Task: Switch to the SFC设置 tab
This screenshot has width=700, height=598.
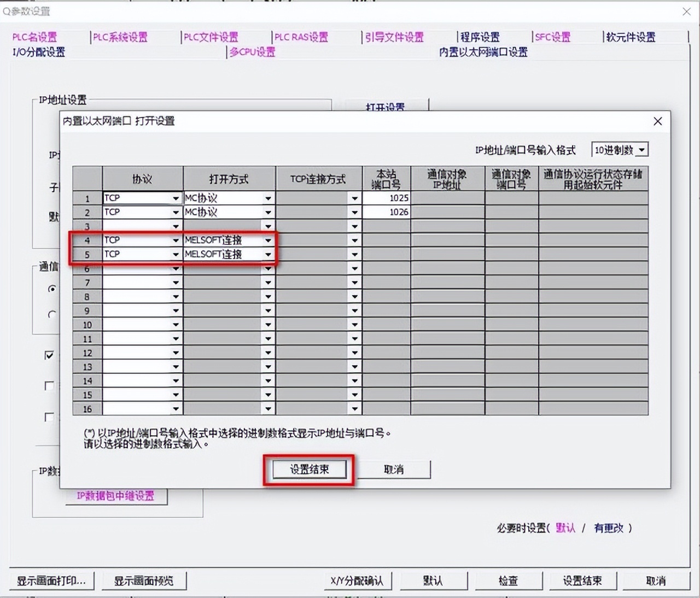Action: [x=551, y=37]
